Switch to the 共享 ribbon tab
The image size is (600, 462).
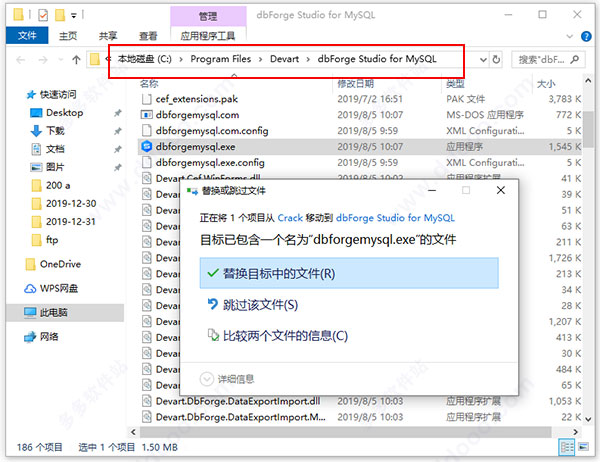(108, 36)
